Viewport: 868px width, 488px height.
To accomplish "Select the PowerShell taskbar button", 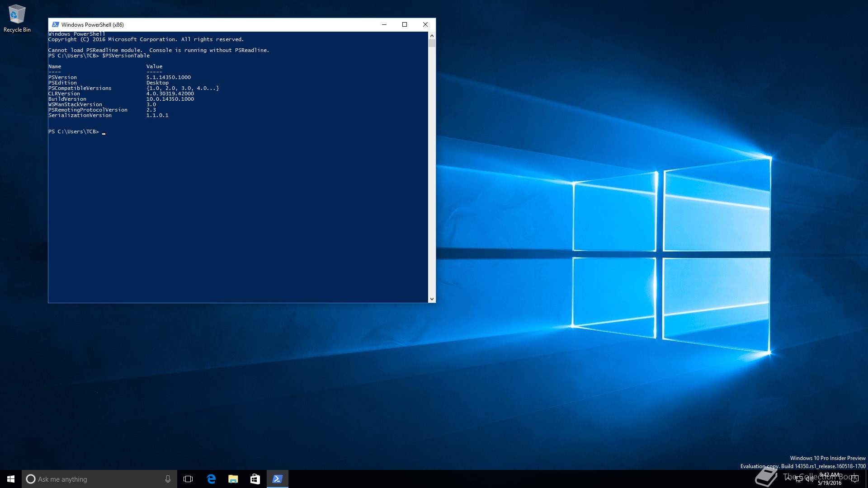I will tap(277, 479).
